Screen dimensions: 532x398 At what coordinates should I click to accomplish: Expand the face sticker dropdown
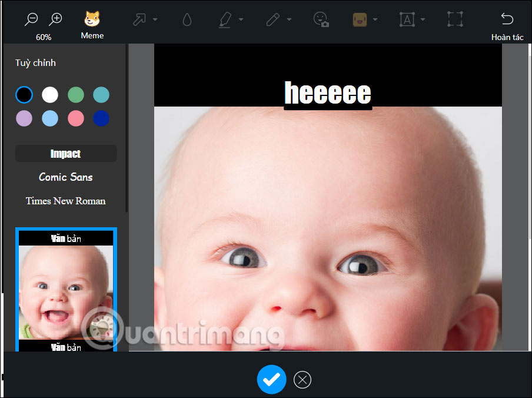tap(375, 19)
